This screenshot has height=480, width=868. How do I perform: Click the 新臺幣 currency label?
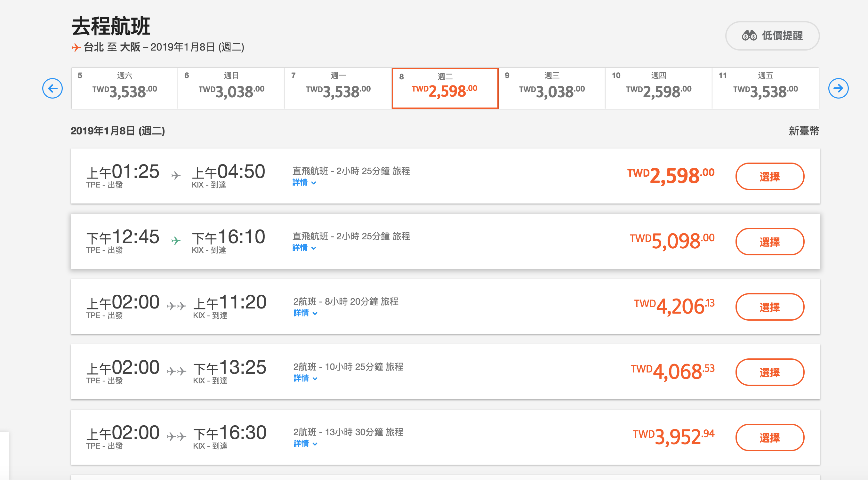click(x=804, y=131)
